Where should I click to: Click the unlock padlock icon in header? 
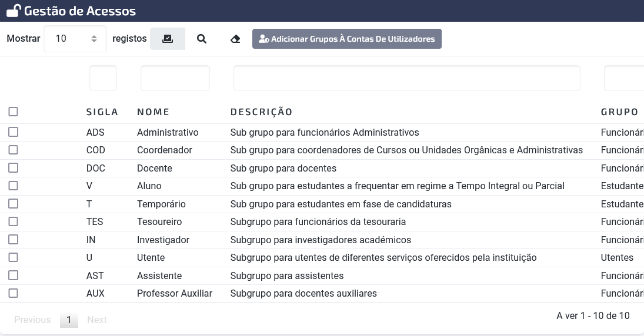point(14,11)
